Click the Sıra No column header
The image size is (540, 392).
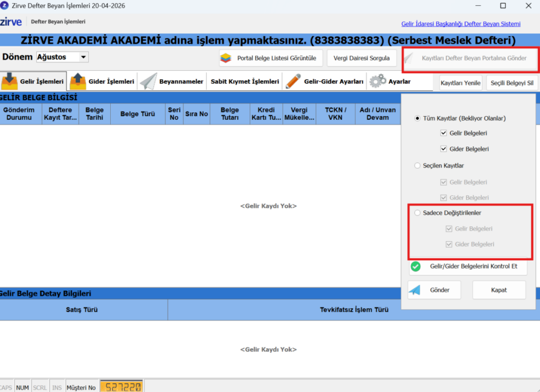pyautogui.click(x=197, y=113)
